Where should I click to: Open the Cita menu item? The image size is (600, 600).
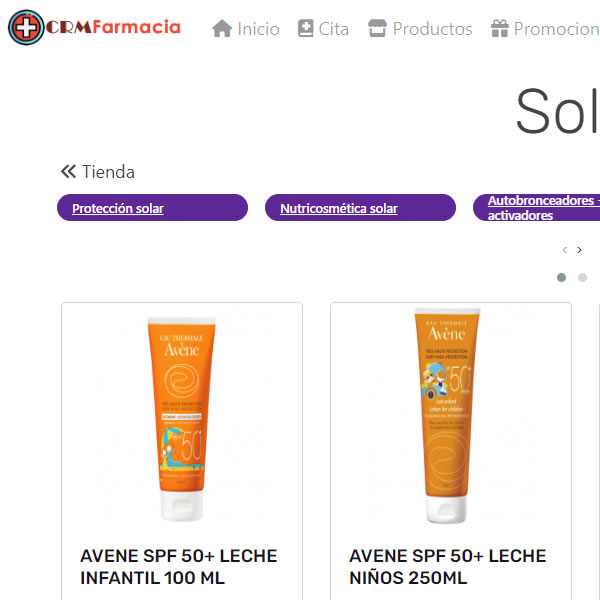[x=334, y=29]
